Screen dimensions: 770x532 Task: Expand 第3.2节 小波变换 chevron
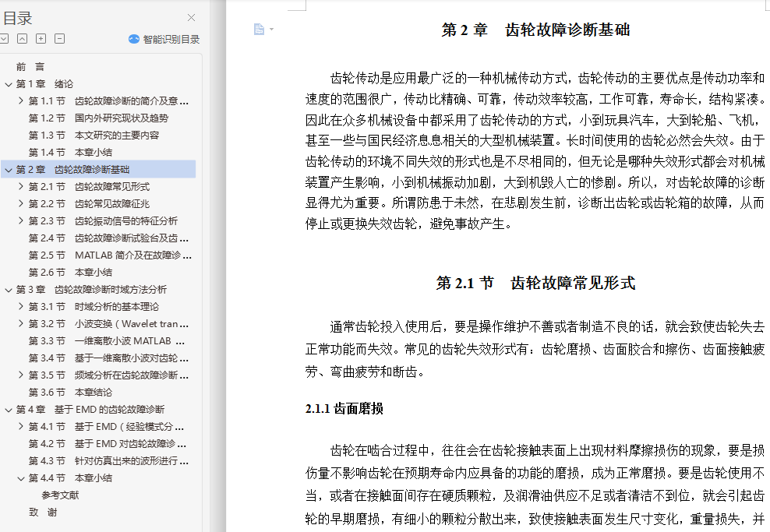tap(20, 323)
